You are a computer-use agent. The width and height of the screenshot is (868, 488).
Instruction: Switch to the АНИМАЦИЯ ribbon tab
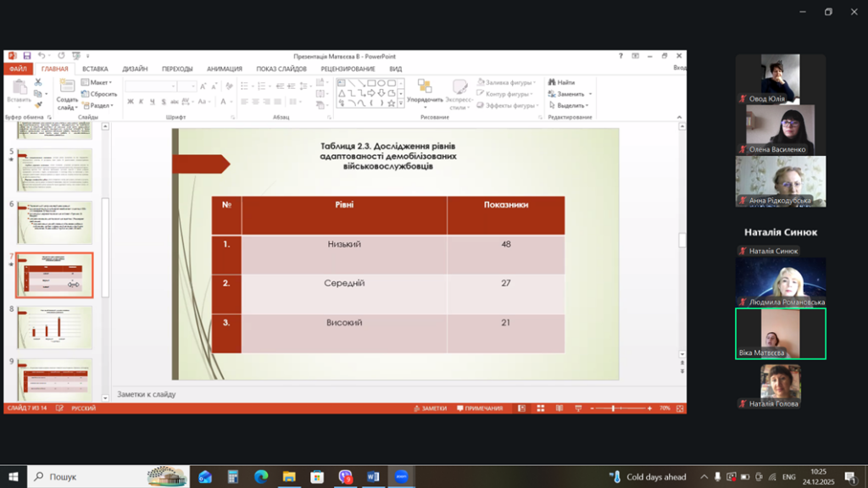pos(224,69)
